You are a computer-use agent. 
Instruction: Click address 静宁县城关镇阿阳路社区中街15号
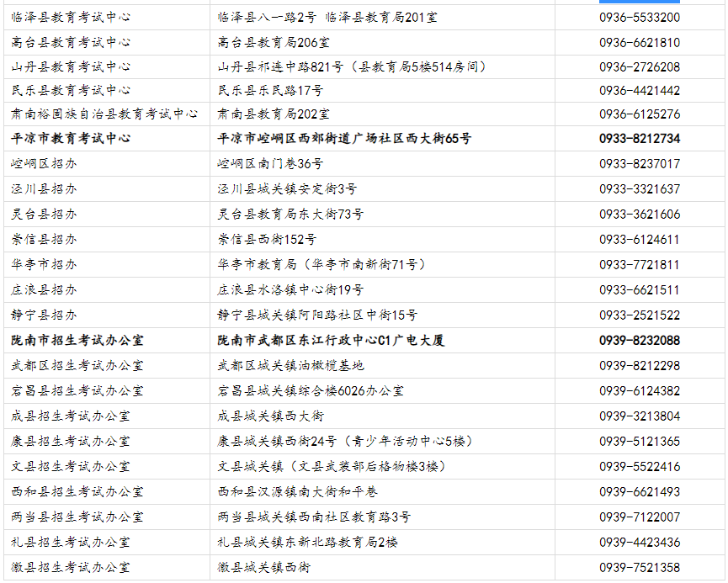[x=317, y=315]
